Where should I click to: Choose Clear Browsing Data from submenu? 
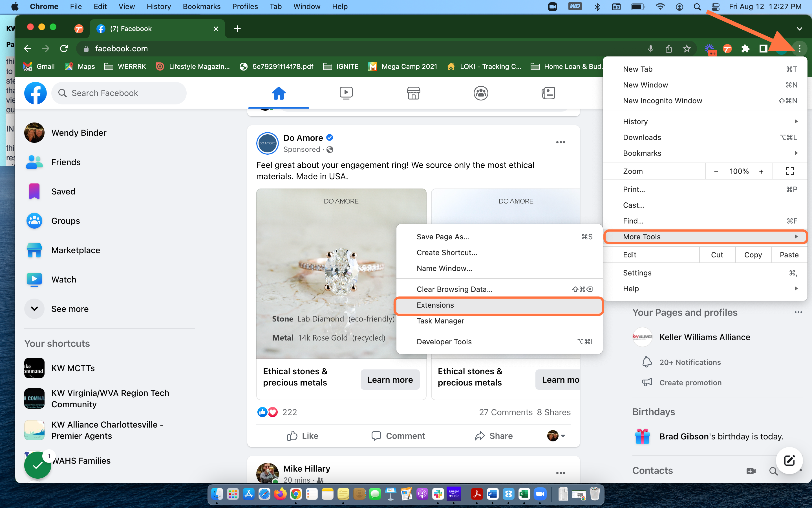(499, 289)
